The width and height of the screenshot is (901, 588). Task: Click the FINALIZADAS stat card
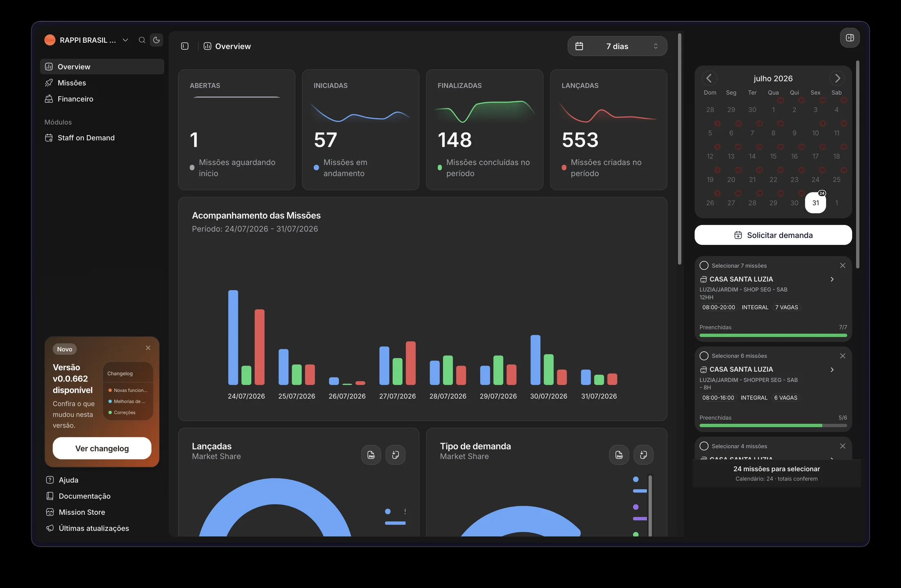[485, 130]
